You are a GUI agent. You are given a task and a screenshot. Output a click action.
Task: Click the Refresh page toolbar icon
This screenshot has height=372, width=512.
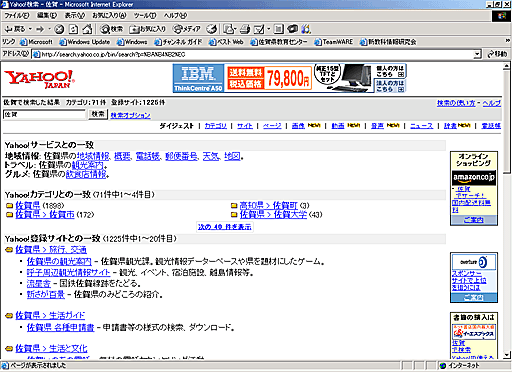pyautogui.click(x=73, y=29)
